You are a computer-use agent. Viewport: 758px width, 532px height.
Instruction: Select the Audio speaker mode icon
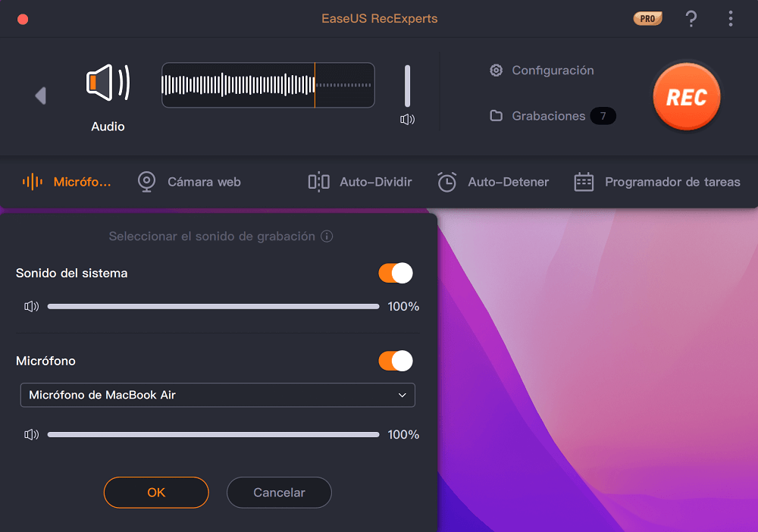(108, 83)
